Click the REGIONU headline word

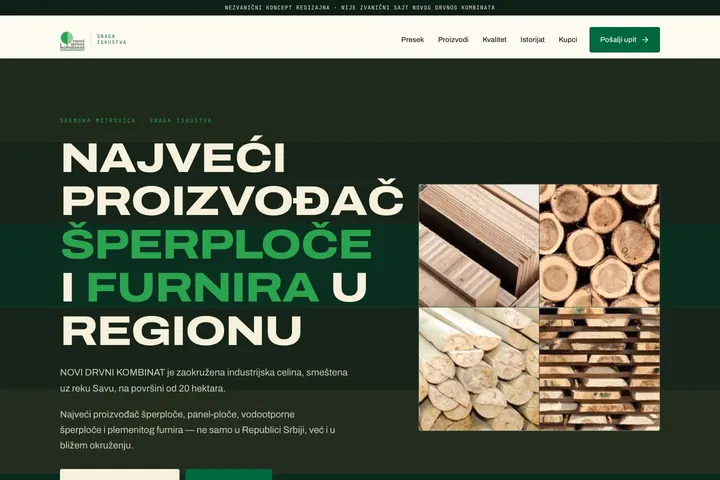[x=182, y=330]
